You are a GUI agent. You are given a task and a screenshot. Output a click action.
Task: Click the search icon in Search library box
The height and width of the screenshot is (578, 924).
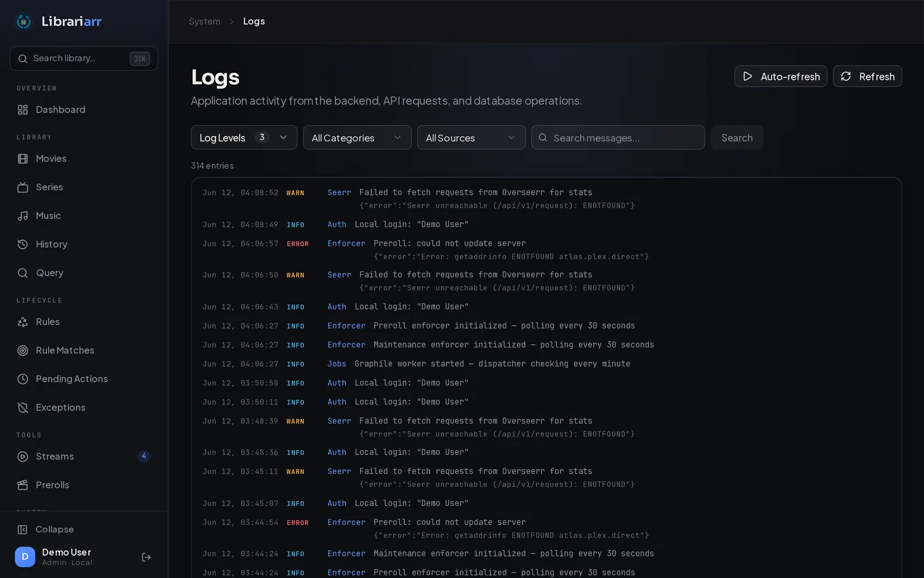click(x=22, y=58)
